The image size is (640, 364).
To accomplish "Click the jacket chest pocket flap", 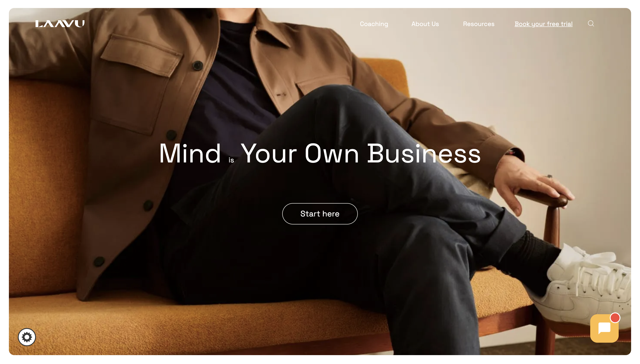I will [141, 55].
